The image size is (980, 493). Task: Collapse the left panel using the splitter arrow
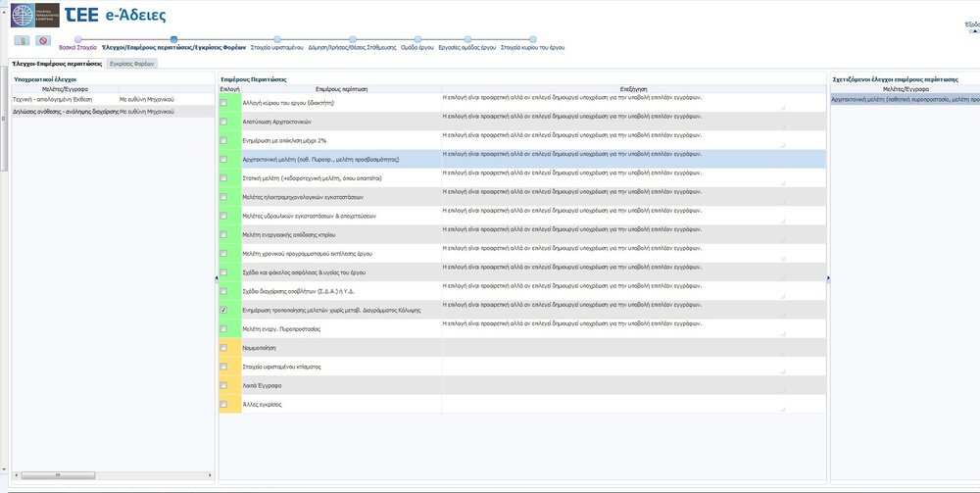click(216, 278)
